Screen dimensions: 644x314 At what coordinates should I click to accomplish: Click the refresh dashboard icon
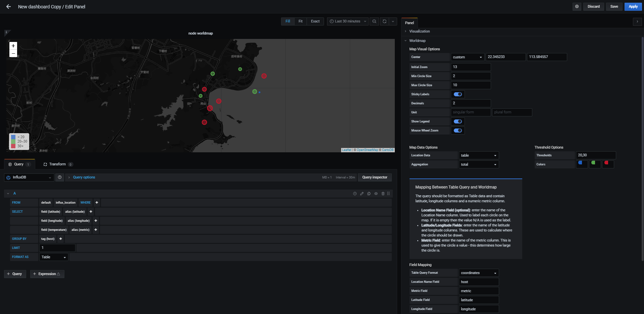pyautogui.click(x=384, y=21)
